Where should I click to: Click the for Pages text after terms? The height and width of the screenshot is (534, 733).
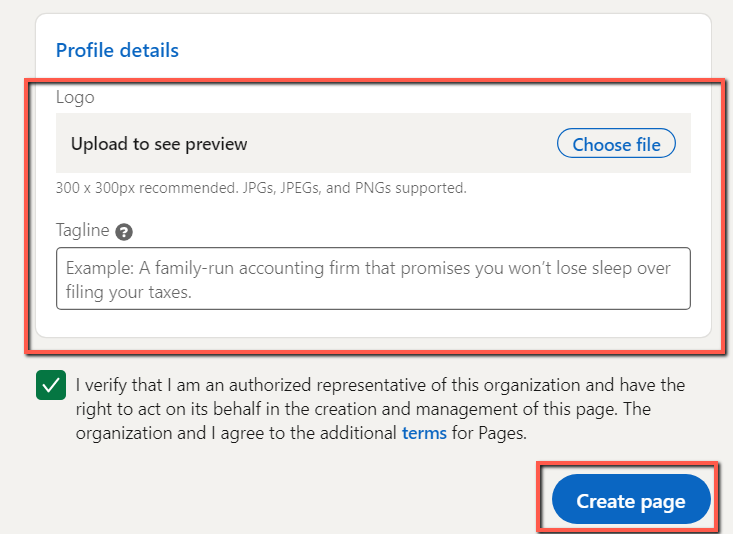[x=489, y=433]
